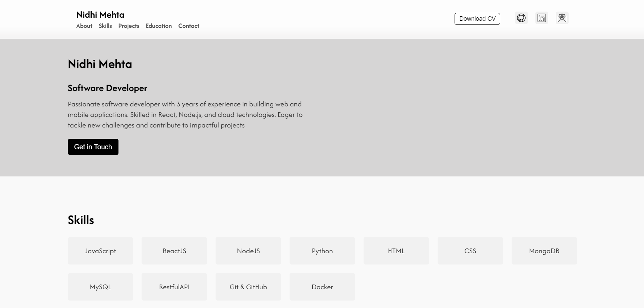Jump to the Education nav link
This screenshot has width=644, height=308.
159,26
